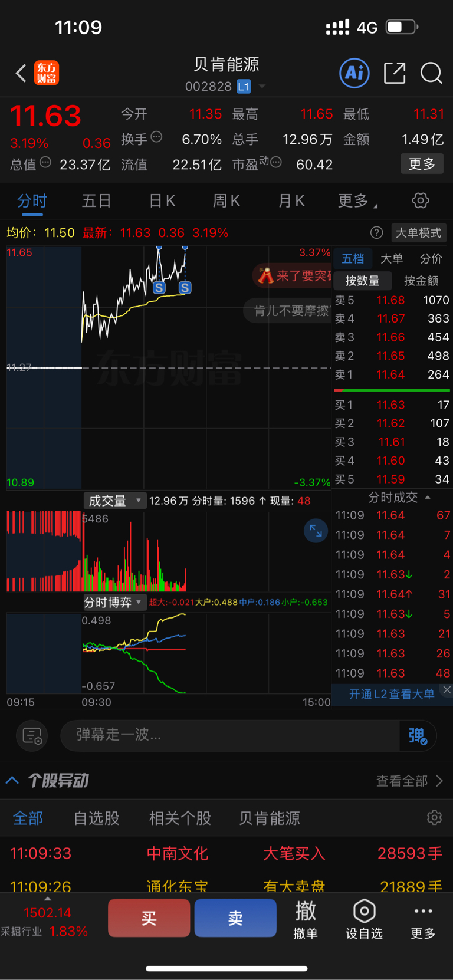Tap the 弹幕走一波 input field
Screen dimensions: 453x980
point(230,735)
